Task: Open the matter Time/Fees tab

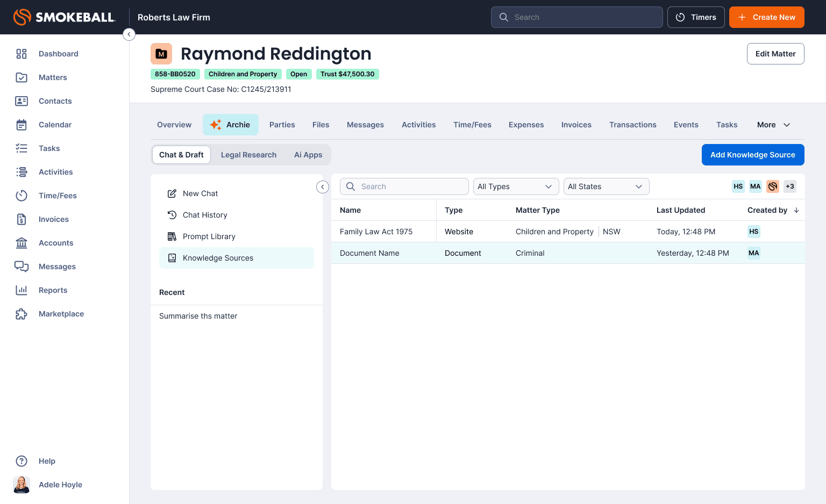Action: (472, 125)
